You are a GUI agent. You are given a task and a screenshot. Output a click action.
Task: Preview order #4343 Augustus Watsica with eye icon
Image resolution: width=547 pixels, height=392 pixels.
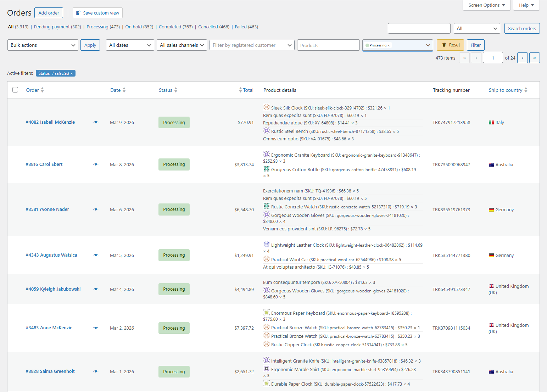pyautogui.click(x=96, y=255)
